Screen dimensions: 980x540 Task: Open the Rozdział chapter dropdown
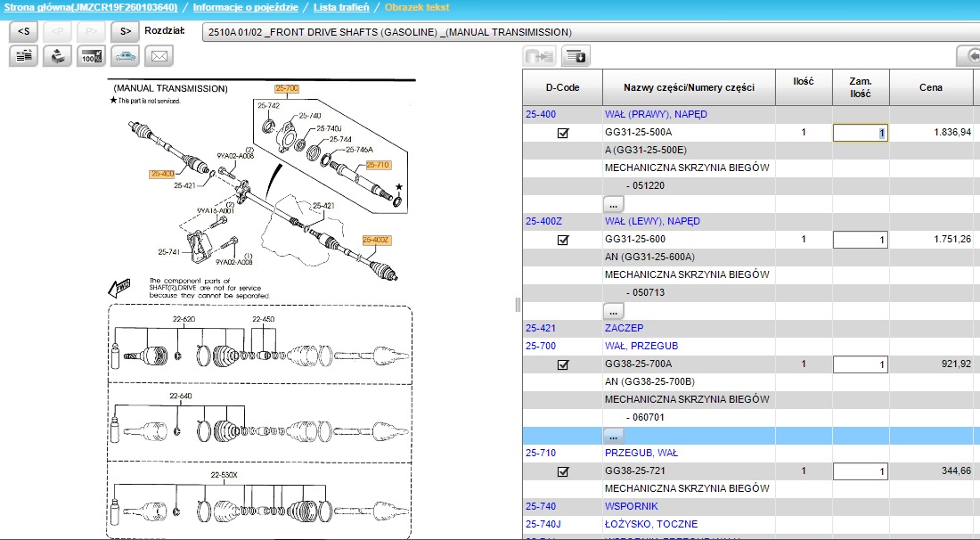coord(588,32)
